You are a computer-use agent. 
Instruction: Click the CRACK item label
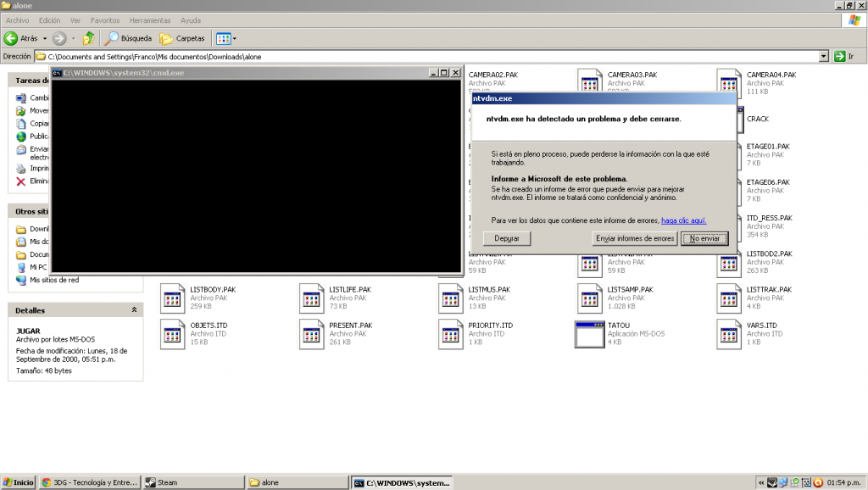point(757,119)
